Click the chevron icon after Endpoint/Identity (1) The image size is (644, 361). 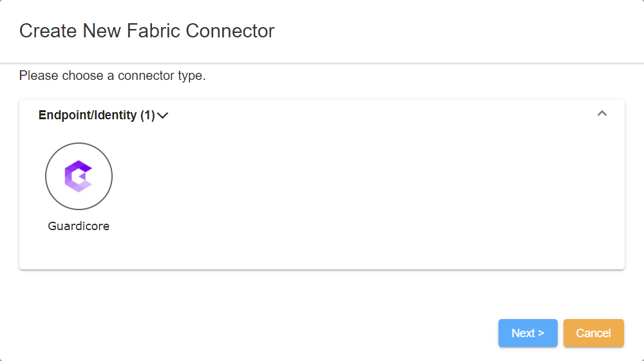pos(162,116)
